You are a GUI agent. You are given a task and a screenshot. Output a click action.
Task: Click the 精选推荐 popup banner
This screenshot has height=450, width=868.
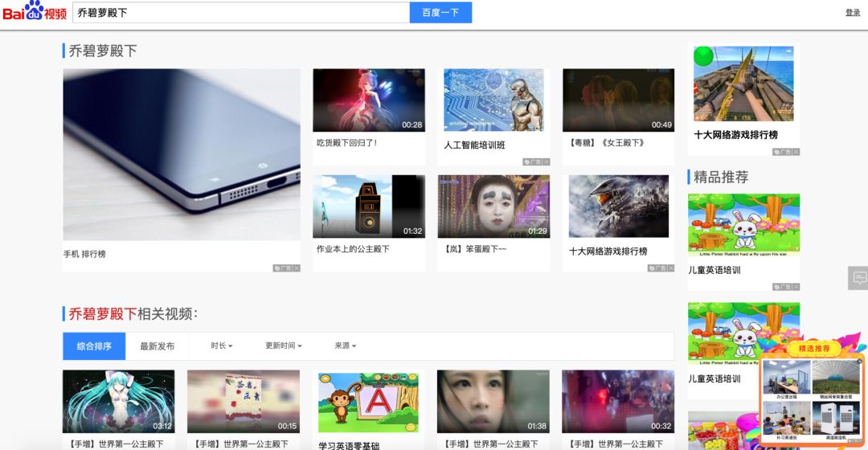pyautogui.click(x=814, y=348)
